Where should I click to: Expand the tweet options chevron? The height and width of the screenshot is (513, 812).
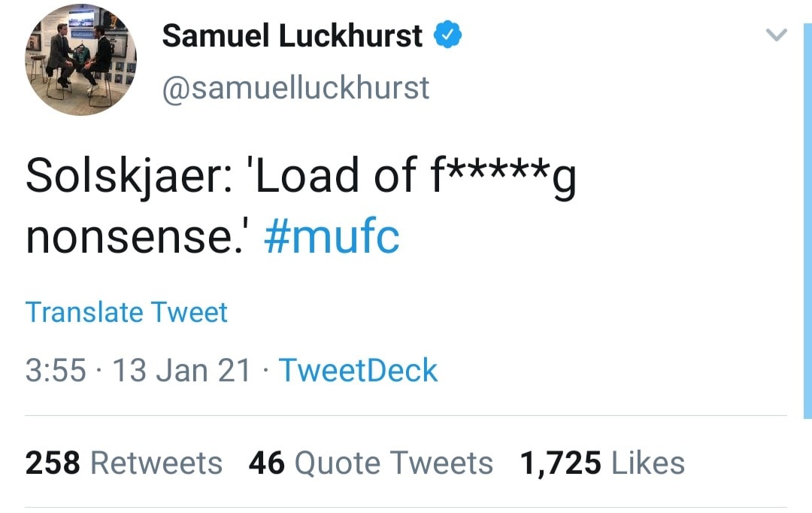pyautogui.click(x=775, y=35)
